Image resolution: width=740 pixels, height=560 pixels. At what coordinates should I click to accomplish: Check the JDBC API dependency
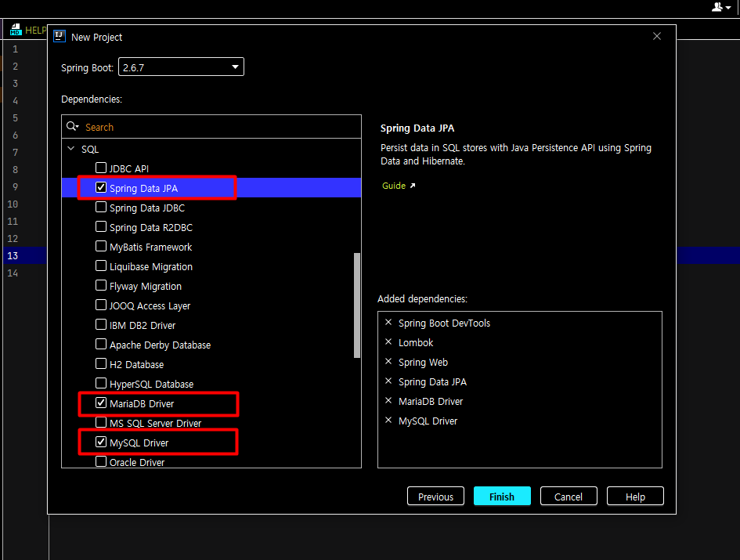click(x=100, y=168)
